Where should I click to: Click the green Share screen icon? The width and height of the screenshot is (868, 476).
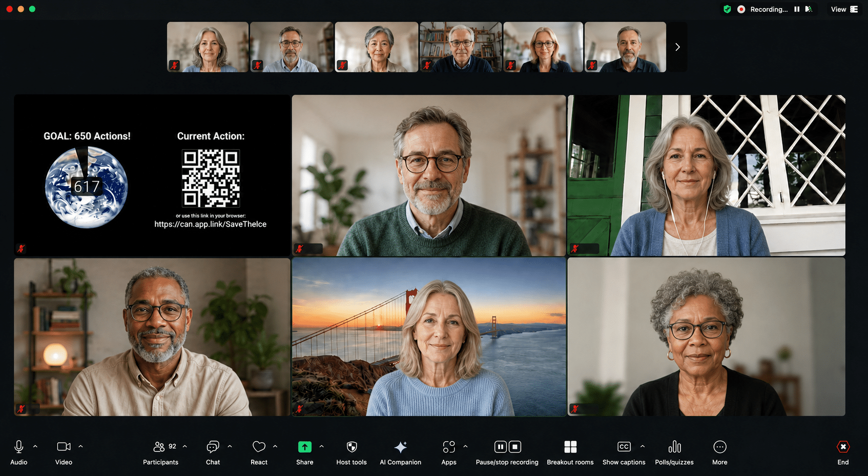pos(304,447)
